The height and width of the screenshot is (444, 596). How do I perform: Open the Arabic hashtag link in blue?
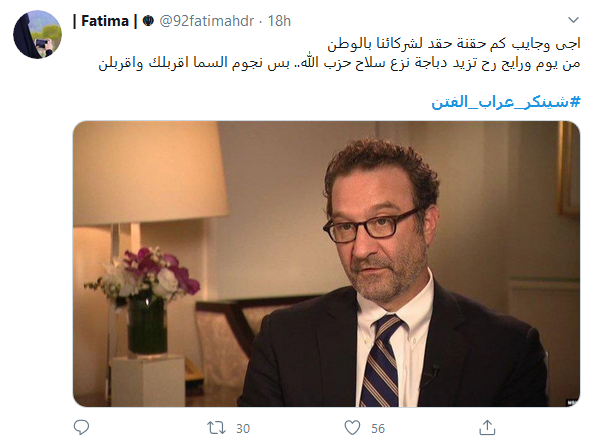point(506,102)
